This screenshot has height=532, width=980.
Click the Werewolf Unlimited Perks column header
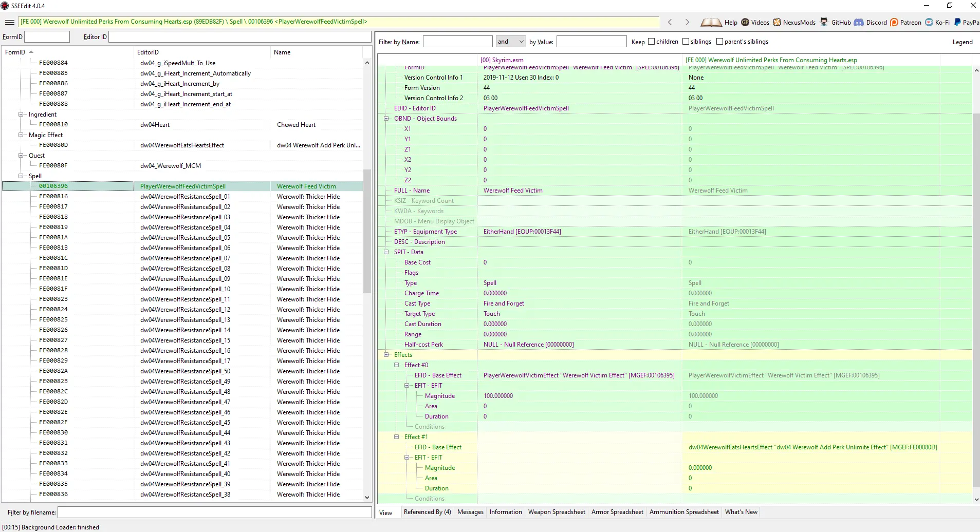811,60
